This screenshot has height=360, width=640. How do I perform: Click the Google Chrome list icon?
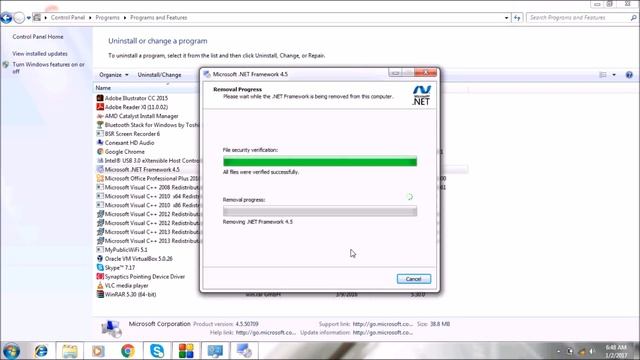click(100, 151)
